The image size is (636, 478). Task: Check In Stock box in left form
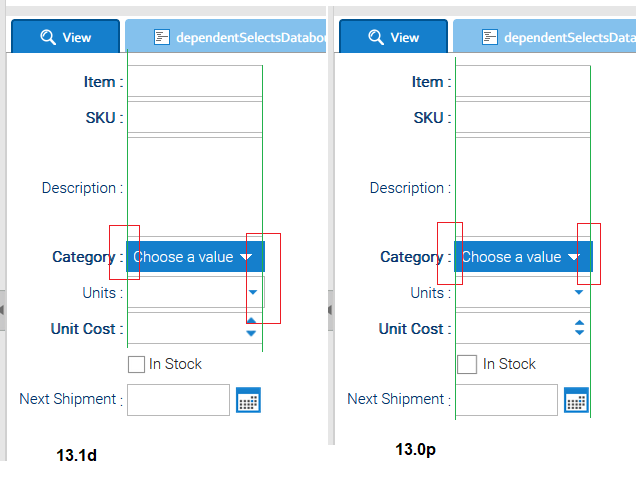click(x=136, y=364)
